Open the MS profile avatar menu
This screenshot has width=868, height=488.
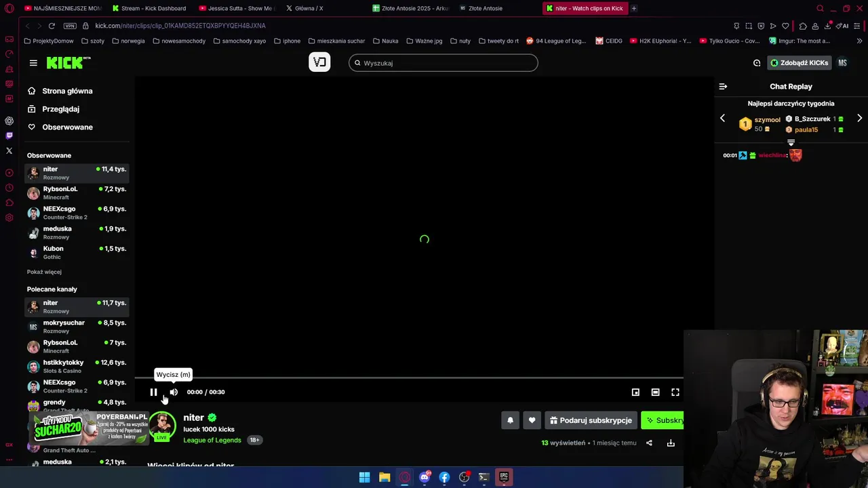click(x=842, y=62)
